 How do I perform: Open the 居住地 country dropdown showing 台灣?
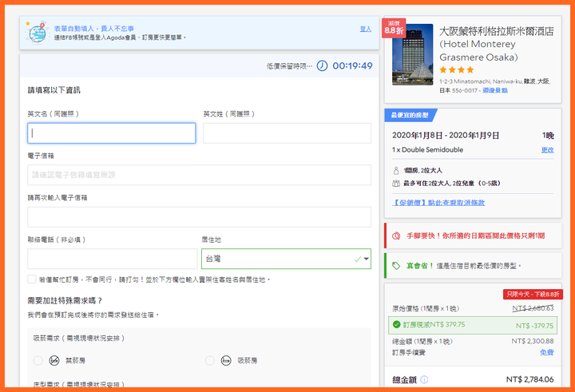click(286, 259)
